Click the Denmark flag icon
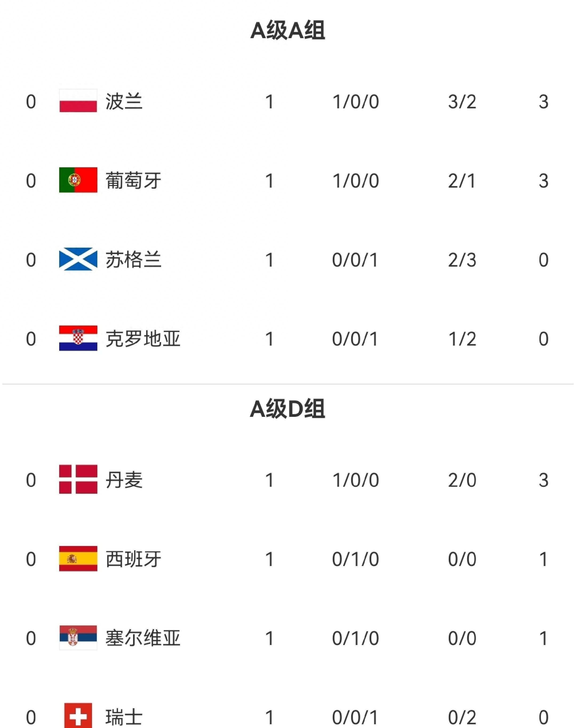The width and height of the screenshot is (576, 728). point(78,479)
